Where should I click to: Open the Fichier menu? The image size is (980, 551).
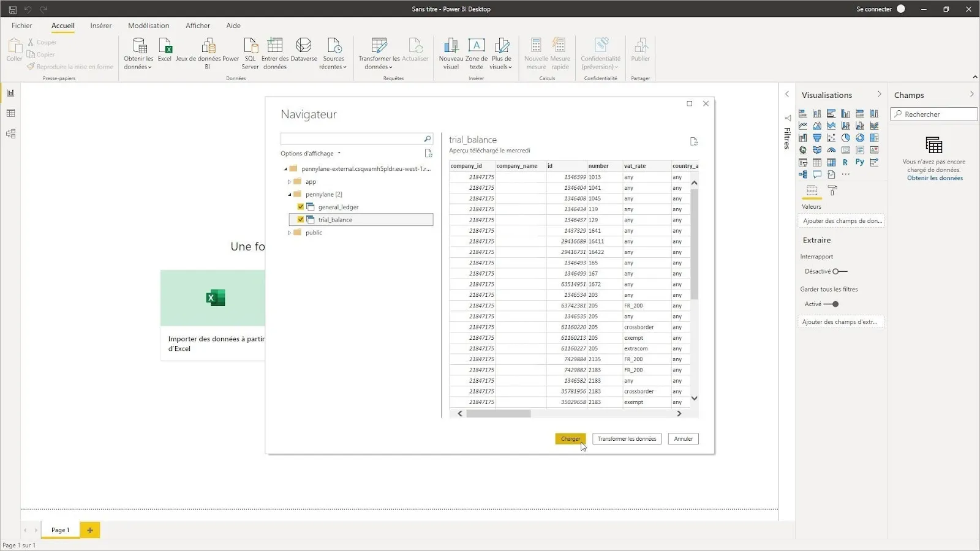point(21,26)
